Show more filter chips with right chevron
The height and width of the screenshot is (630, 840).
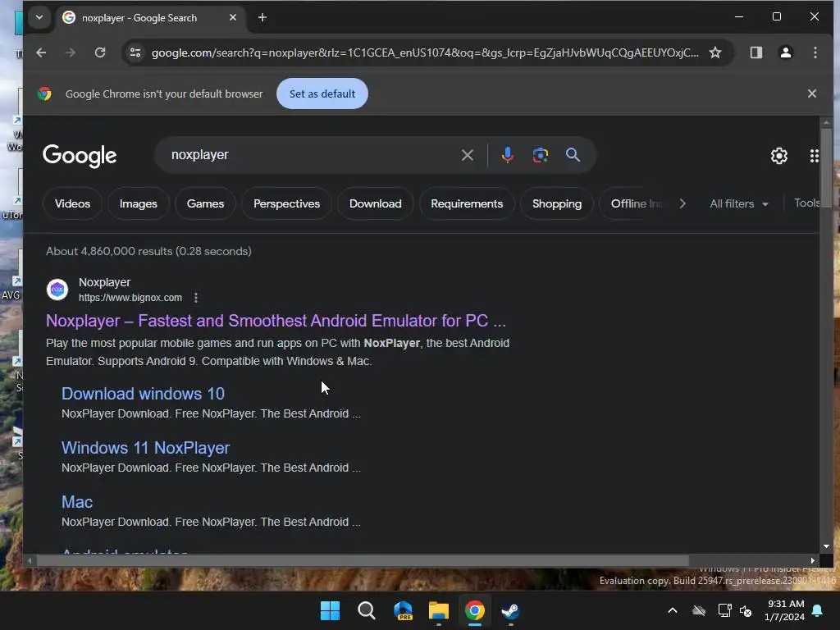click(682, 203)
